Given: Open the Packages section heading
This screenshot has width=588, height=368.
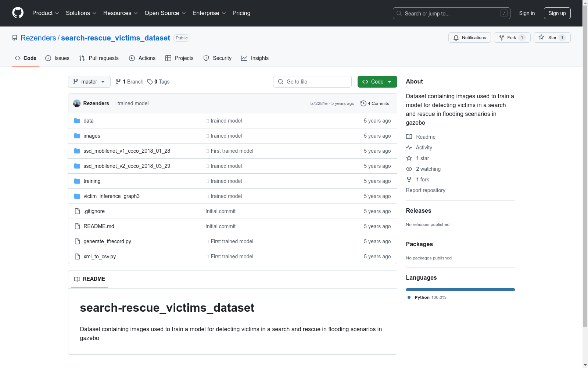Looking at the screenshot, I should [x=419, y=244].
